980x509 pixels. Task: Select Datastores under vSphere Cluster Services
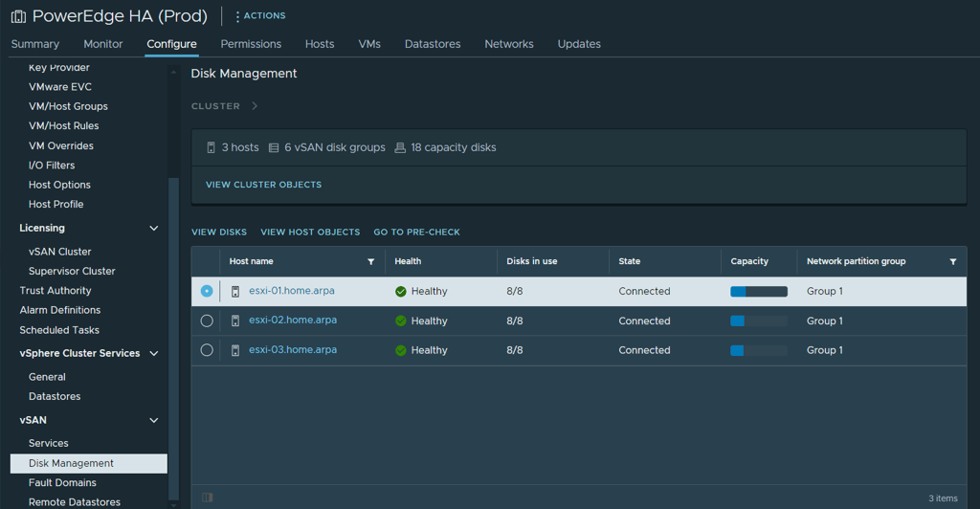pos(55,396)
